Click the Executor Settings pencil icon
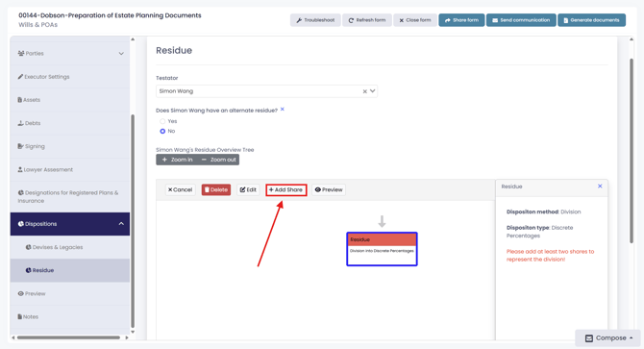Viewport: 644px width, 349px height. (20, 77)
